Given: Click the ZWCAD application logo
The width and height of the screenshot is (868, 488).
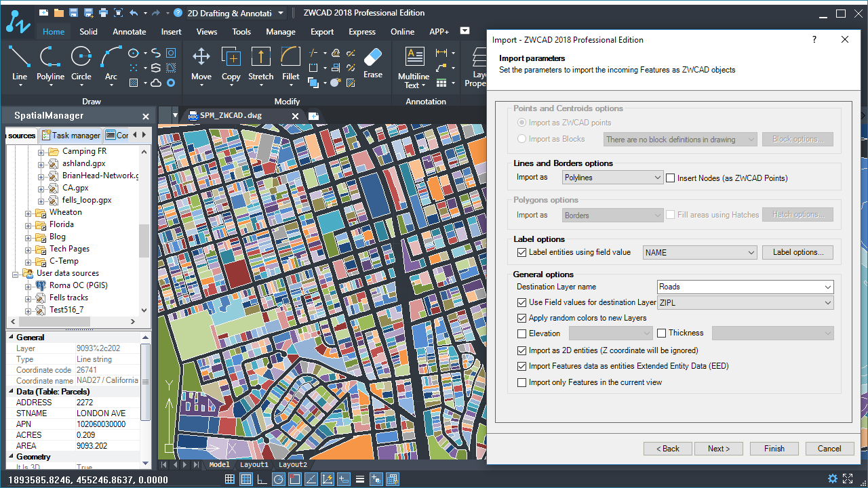Looking at the screenshot, I should (x=18, y=20).
